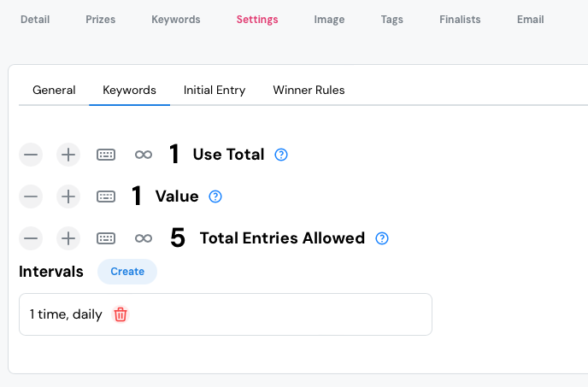
Task: Increase Total Entries Allowed
Action: click(x=68, y=238)
